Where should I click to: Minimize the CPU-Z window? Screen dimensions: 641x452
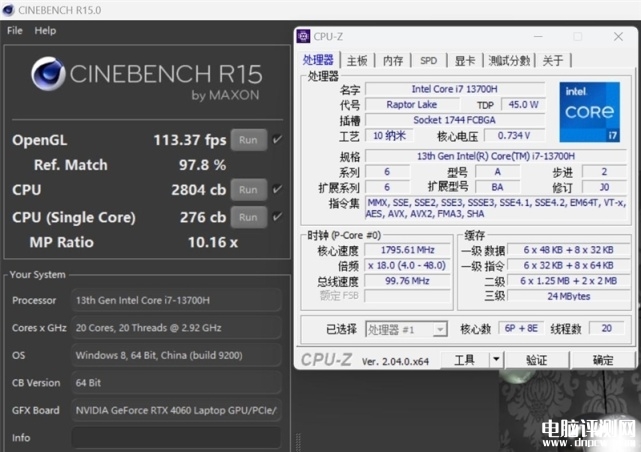coord(538,37)
